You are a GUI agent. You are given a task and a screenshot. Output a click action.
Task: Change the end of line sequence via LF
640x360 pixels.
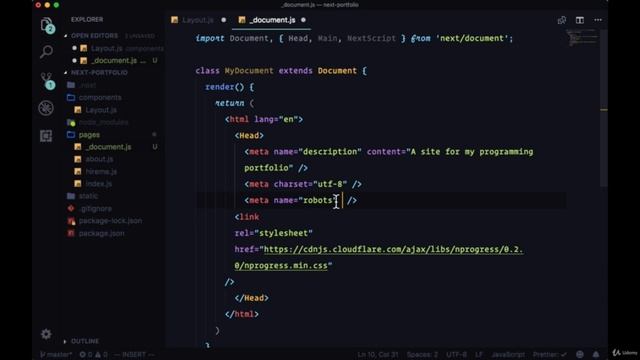tap(479, 354)
